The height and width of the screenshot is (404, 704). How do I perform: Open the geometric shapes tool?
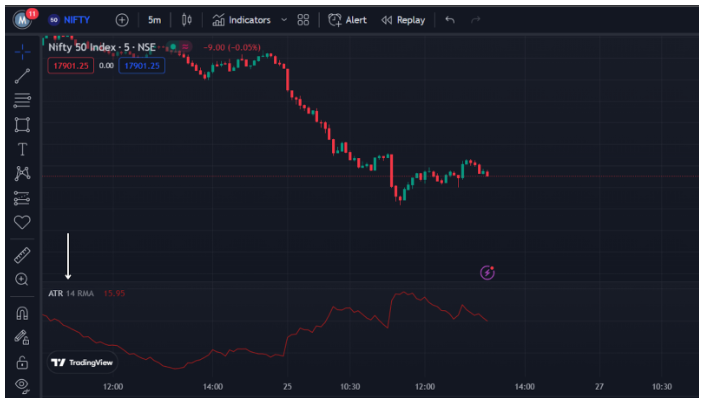tap(22, 124)
